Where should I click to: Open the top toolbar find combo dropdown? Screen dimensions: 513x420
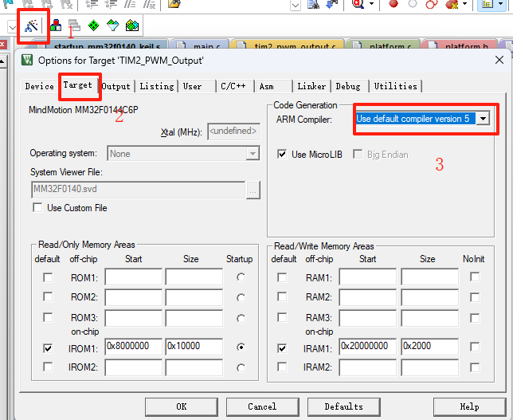pyautogui.click(x=296, y=5)
